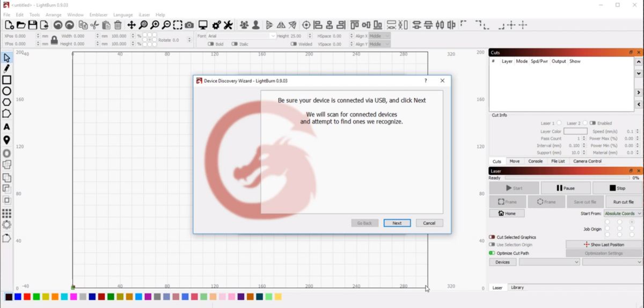
Task: Click the scissors Cut icon
Action: click(95, 25)
